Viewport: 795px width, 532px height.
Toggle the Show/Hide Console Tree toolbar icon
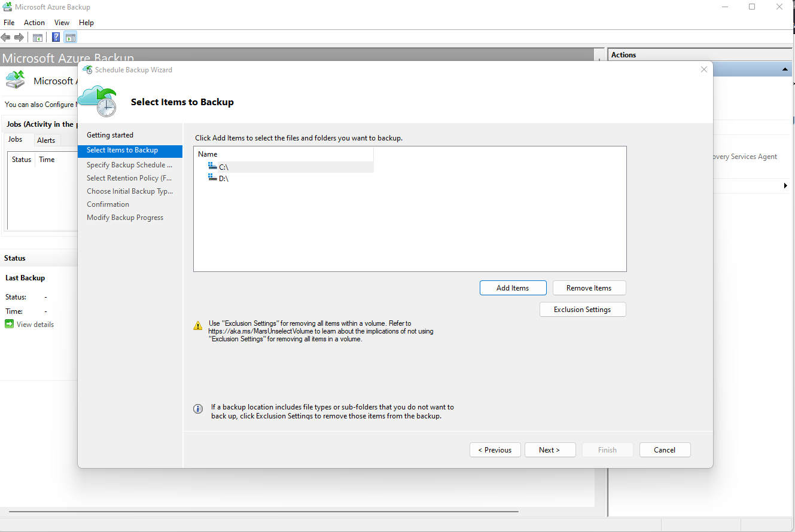[x=37, y=37]
